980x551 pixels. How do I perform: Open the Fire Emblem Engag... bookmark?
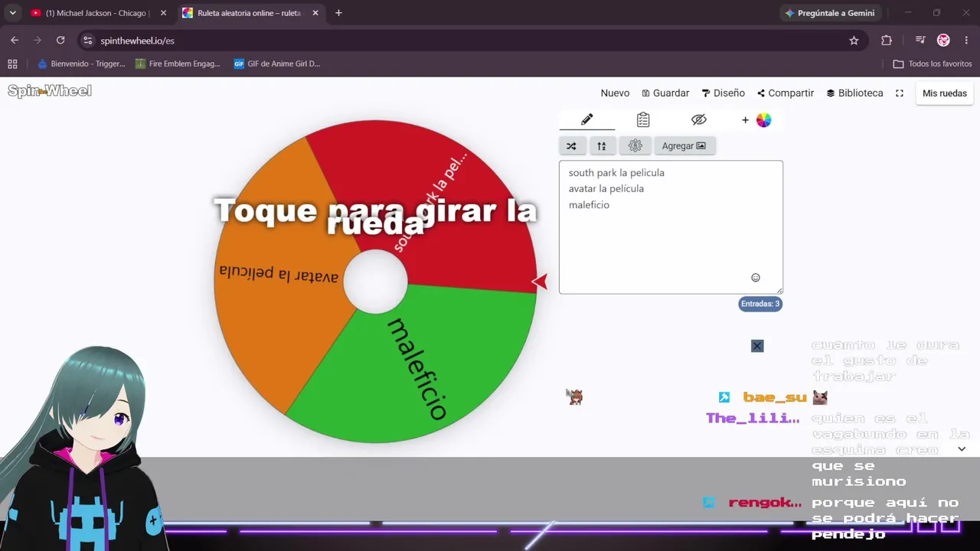178,64
